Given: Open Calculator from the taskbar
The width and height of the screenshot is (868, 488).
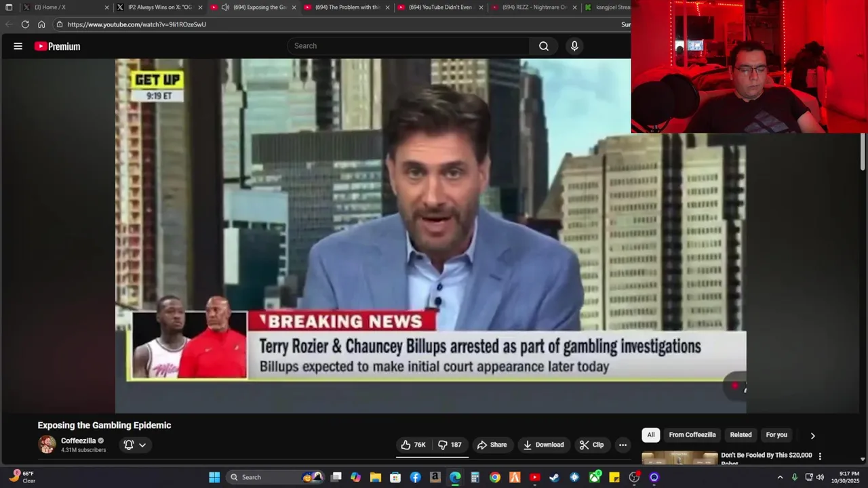Looking at the screenshot, I should pos(475,477).
